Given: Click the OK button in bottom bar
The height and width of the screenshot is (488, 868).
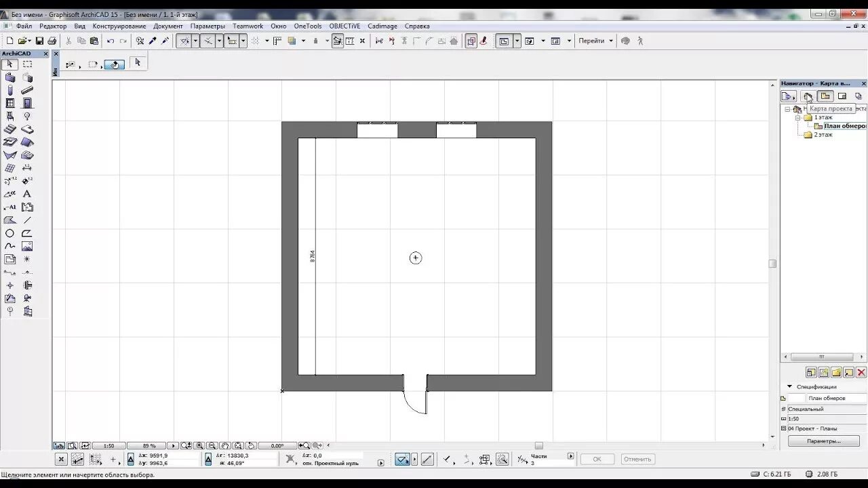Looking at the screenshot, I should [x=597, y=459].
